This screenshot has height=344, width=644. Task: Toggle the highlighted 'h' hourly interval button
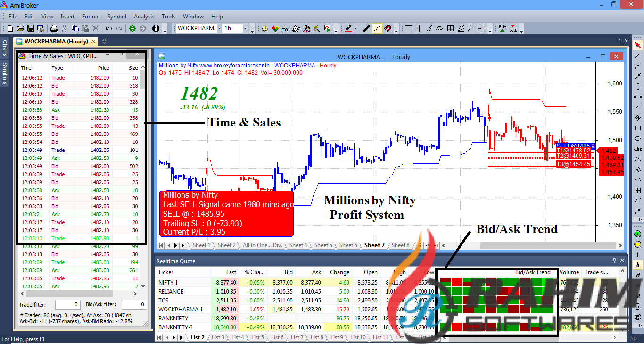(x=638, y=265)
